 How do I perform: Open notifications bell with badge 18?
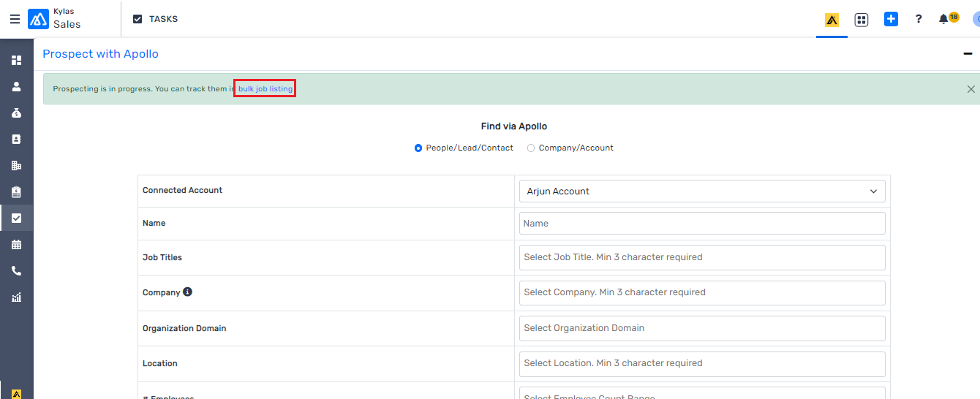coord(948,18)
